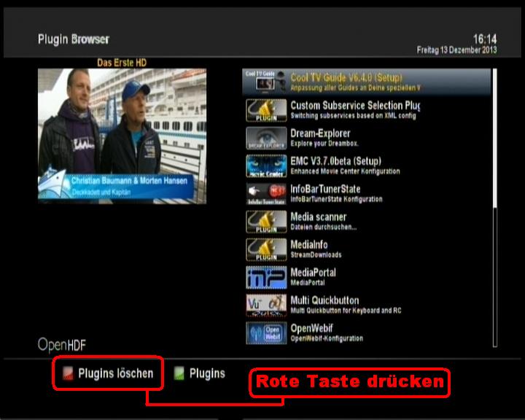525x420 pixels.
Task: Click the Das Erste HD video preview
Action: point(122,136)
